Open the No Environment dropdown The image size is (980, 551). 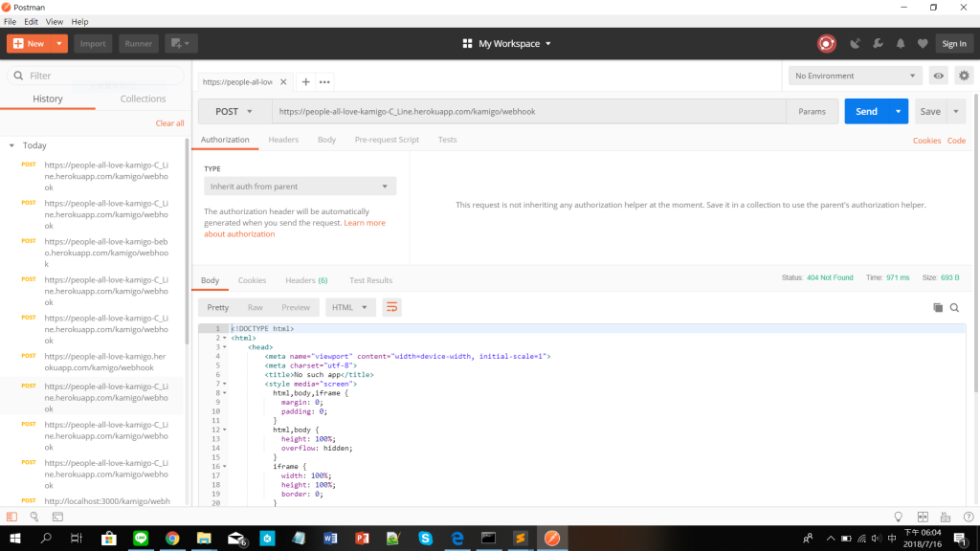point(855,76)
